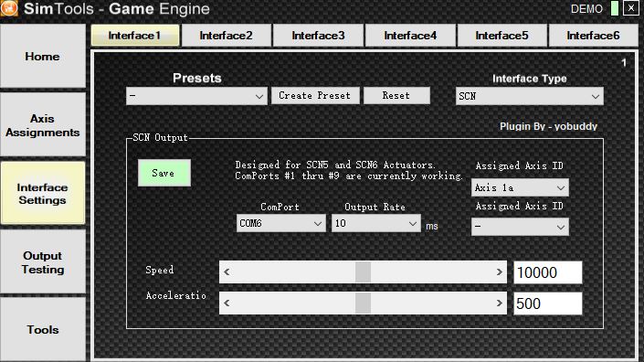Click the 'Output Rate' label
Image resolution: width=644 pixels, height=362 pixels.
(x=375, y=207)
